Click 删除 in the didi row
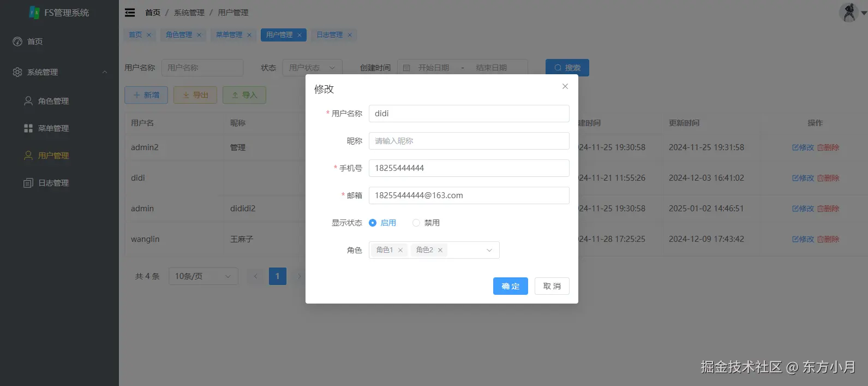The width and height of the screenshot is (868, 386). (x=828, y=178)
